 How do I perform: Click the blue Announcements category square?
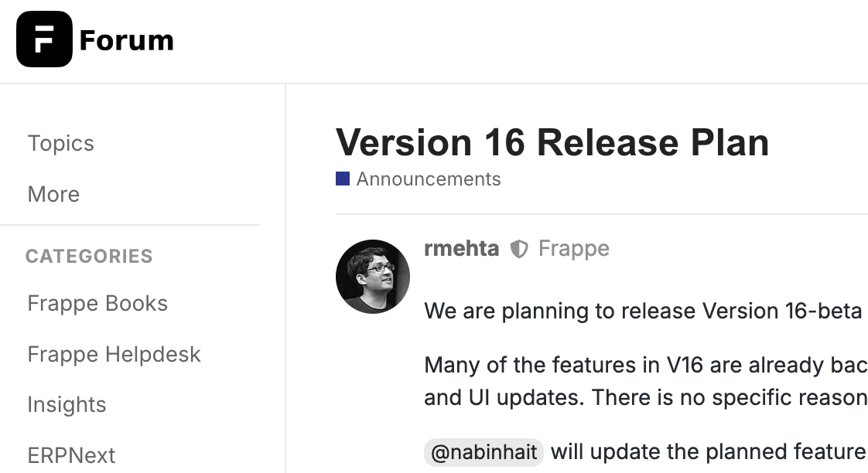[343, 179]
